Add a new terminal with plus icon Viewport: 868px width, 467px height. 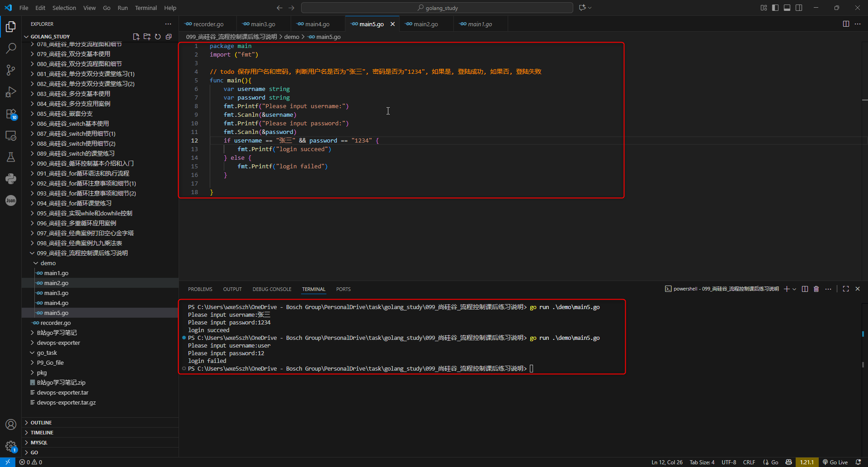(x=787, y=289)
